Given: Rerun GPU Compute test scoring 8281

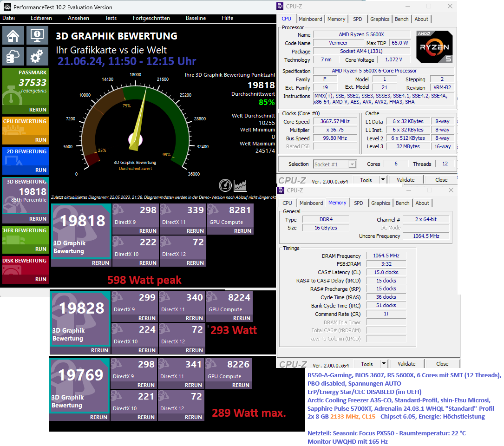Looking at the screenshot, I should click(x=242, y=231).
